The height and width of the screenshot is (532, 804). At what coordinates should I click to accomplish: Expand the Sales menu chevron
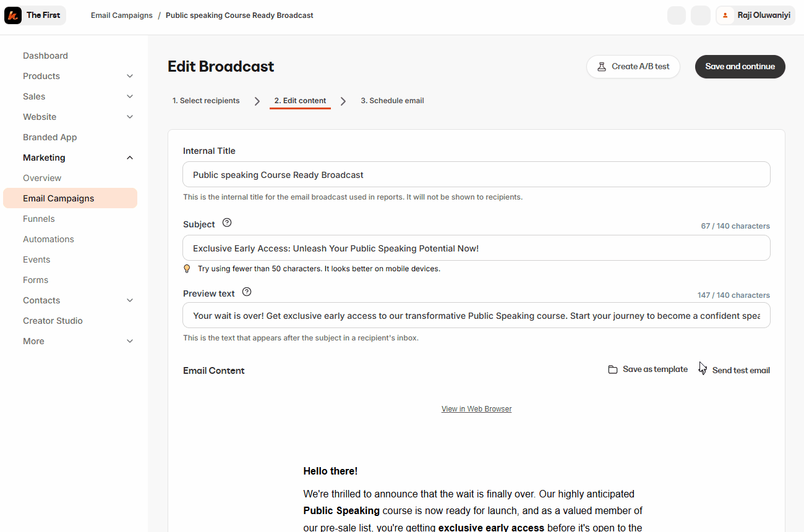130,96
